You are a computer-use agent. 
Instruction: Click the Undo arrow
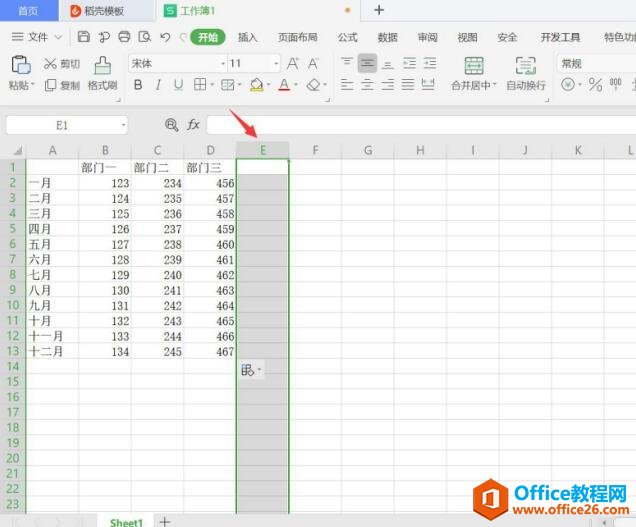tap(165, 37)
